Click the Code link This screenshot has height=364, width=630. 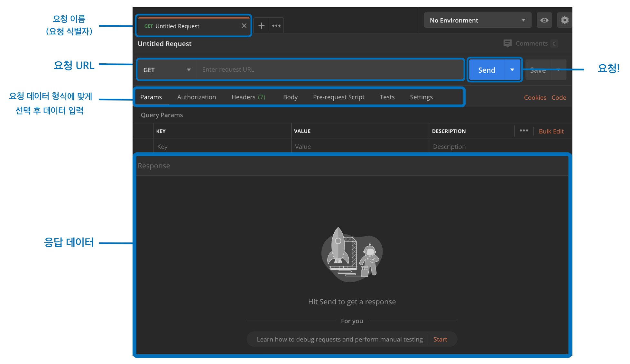(559, 97)
